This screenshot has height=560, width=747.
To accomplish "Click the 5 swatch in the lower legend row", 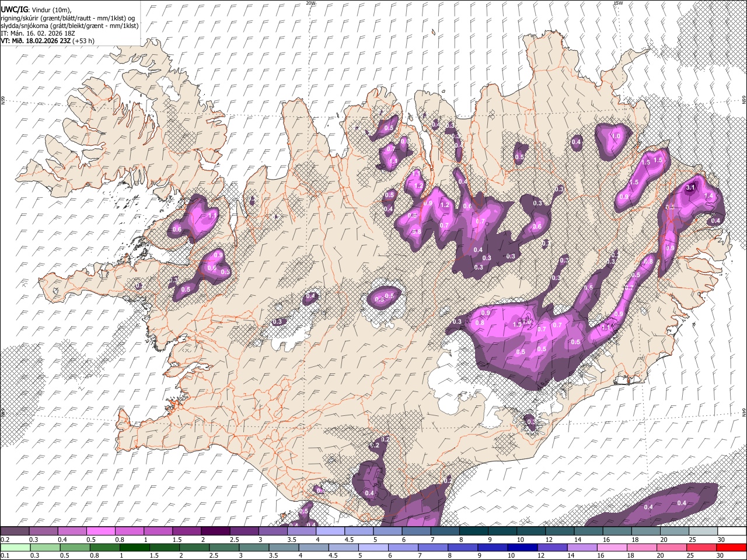I will pyautogui.click(x=372, y=547).
